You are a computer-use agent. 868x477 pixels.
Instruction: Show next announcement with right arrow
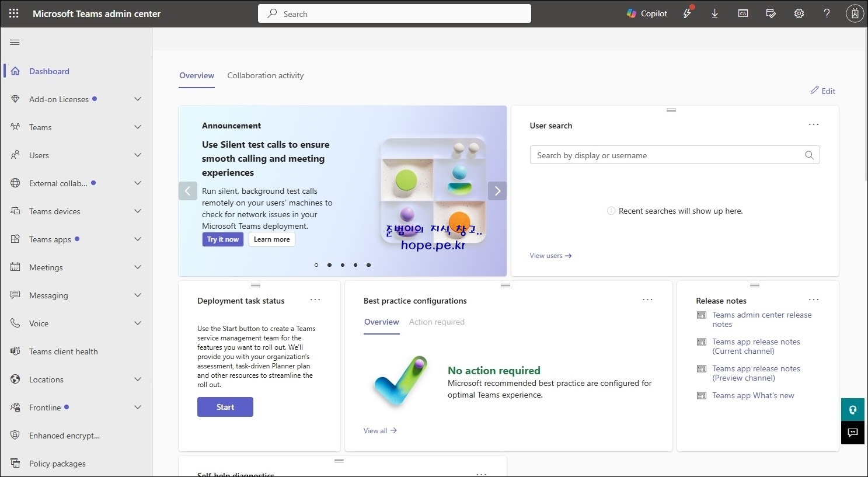(x=497, y=191)
